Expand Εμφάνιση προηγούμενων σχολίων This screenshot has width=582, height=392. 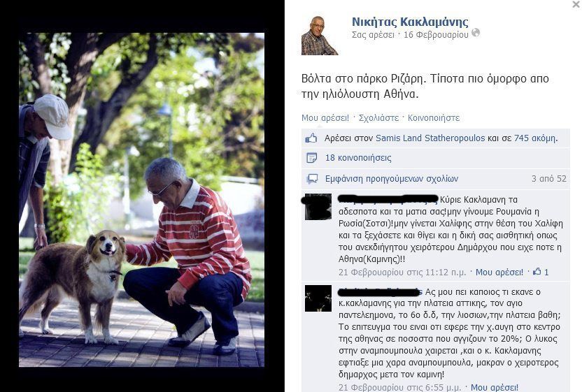coord(392,179)
